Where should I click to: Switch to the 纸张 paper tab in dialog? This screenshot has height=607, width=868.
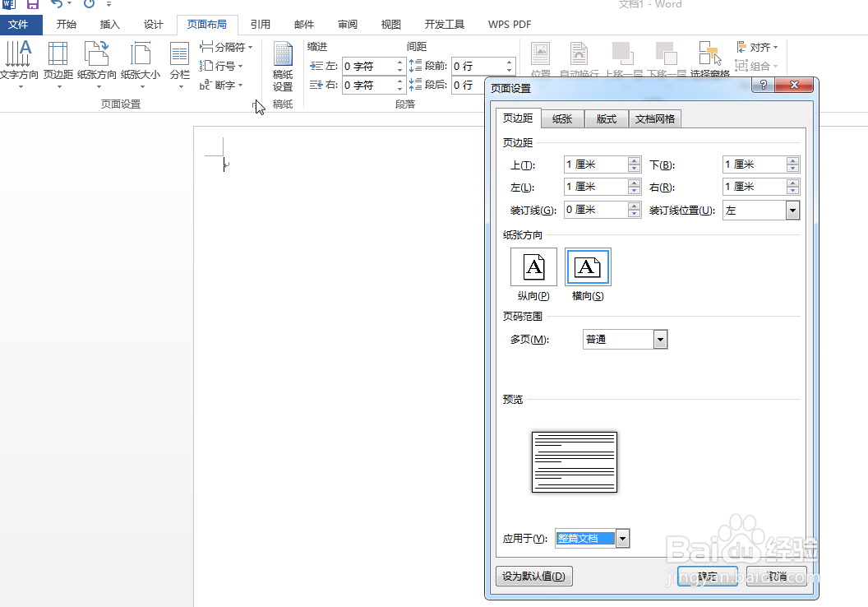[x=562, y=119]
